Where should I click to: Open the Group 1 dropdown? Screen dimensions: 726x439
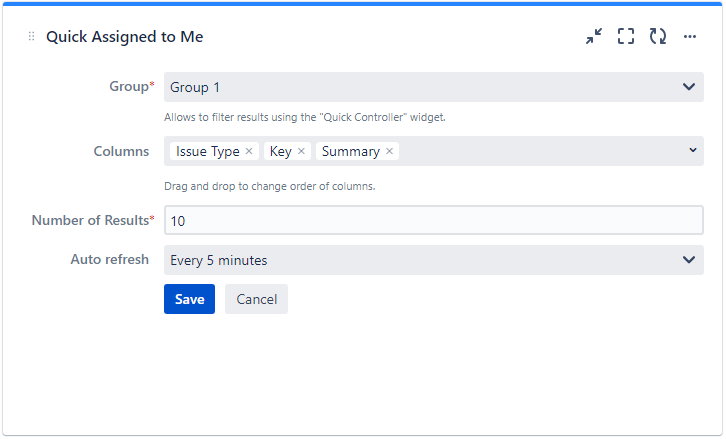[433, 87]
